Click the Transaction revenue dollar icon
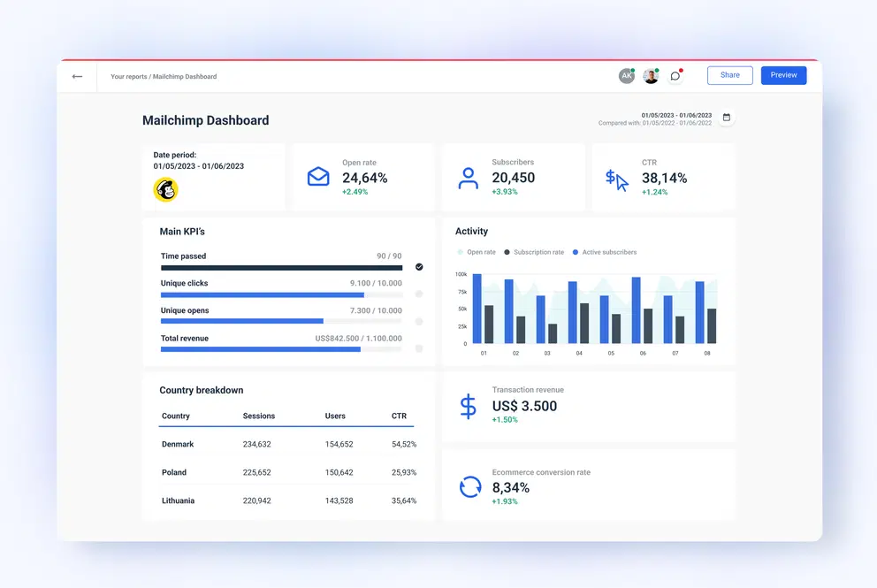The image size is (877, 588). click(469, 407)
